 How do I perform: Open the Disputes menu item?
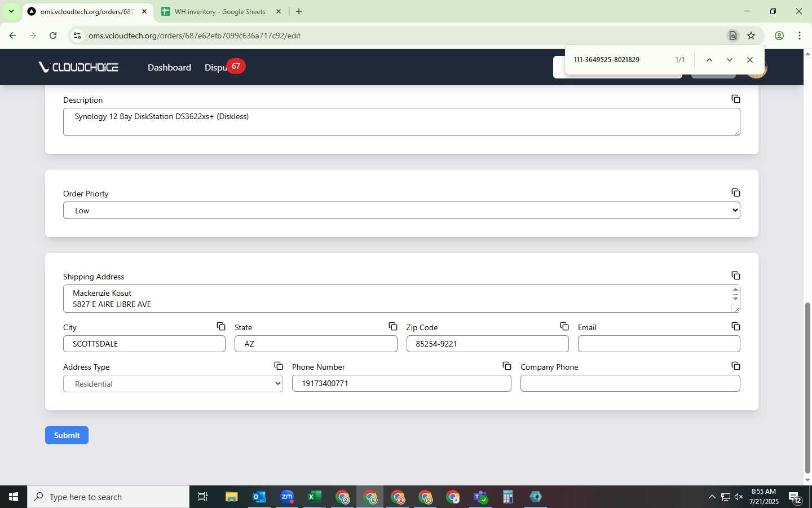click(x=215, y=68)
